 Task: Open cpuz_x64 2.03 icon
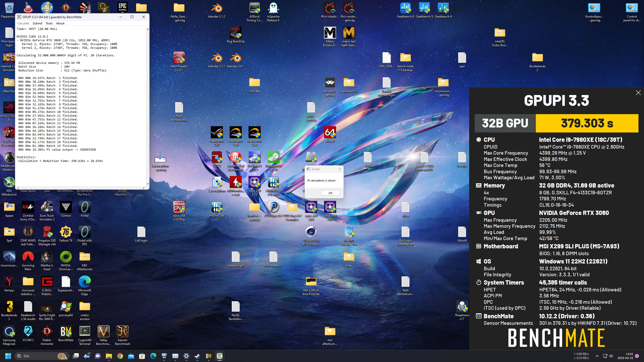tap(254, 186)
